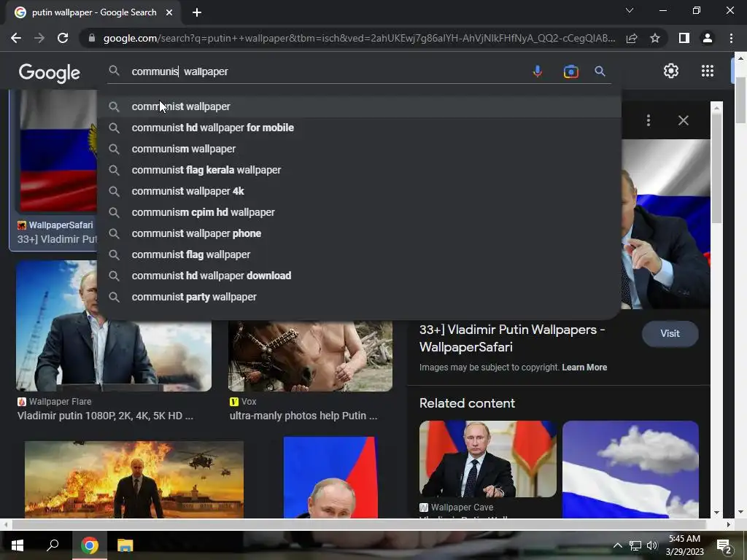Click the Visit button
The image size is (747, 560).
point(670,333)
